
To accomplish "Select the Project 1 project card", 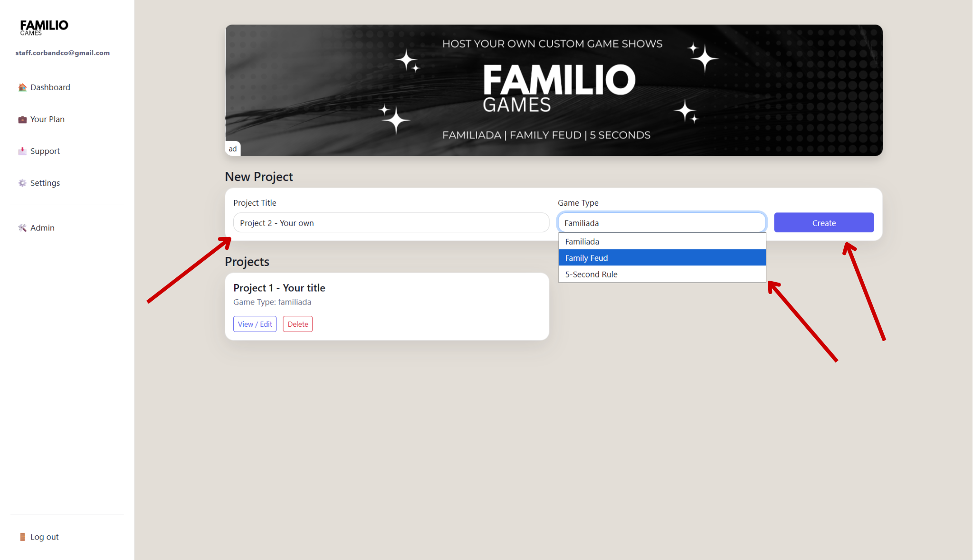I will coord(387,306).
